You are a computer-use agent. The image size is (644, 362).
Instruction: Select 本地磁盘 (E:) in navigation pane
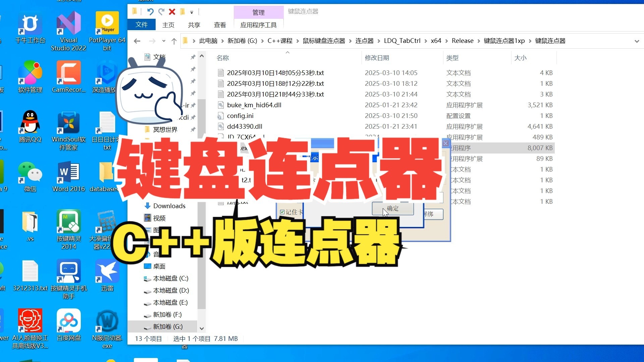click(x=165, y=302)
